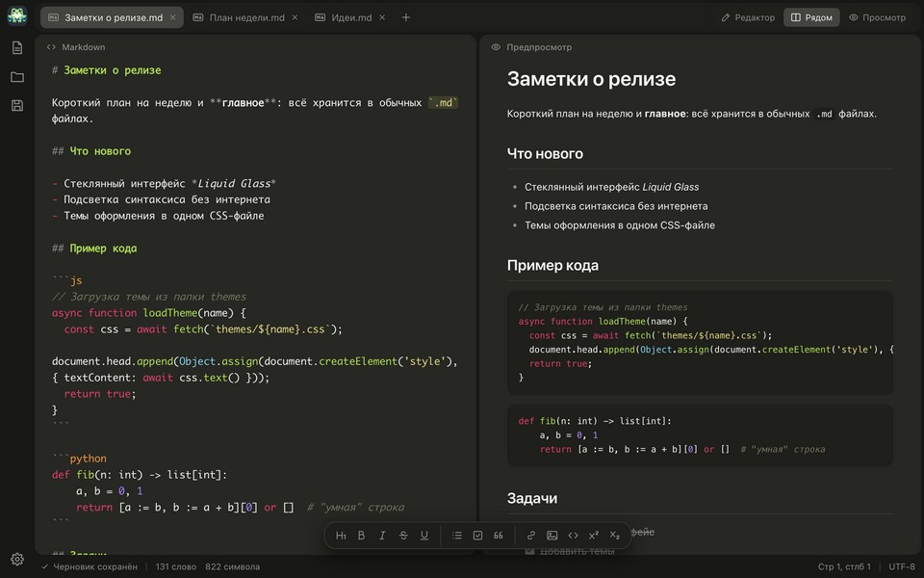Screen dimensions: 924x578
Task: Switch to Редактор view mode
Action: click(x=748, y=17)
